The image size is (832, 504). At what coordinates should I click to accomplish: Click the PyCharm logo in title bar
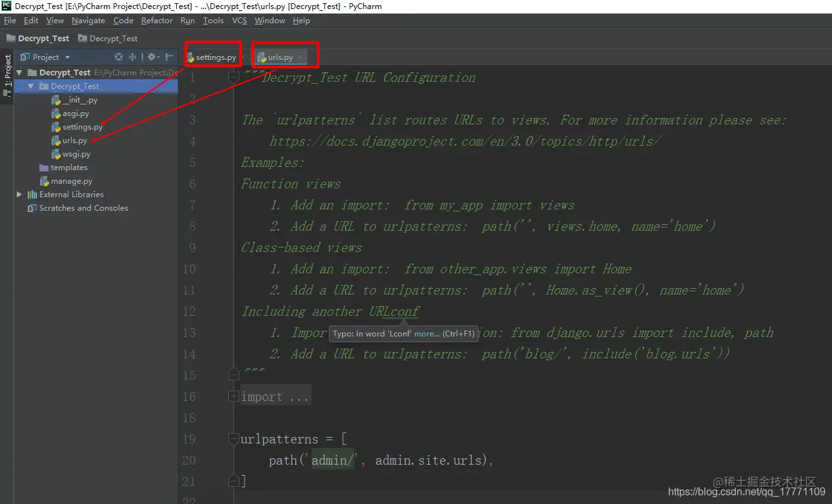pos(6,6)
